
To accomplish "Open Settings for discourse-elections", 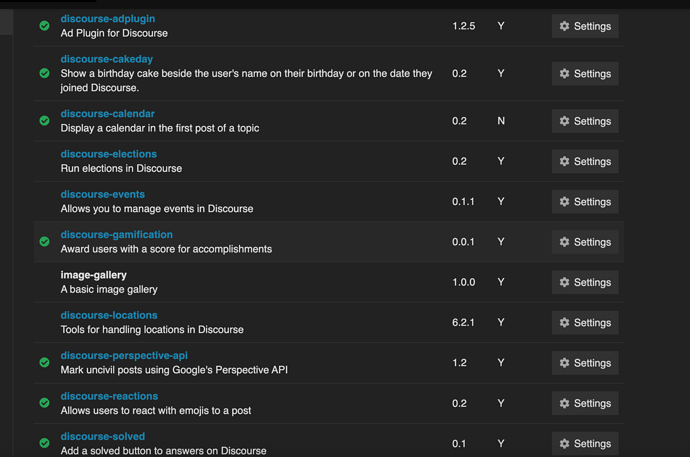I will [x=585, y=161].
